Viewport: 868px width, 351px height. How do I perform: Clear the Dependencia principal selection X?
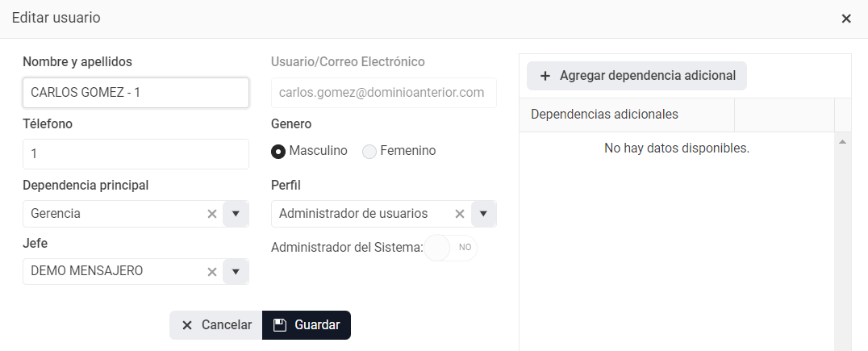(212, 214)
